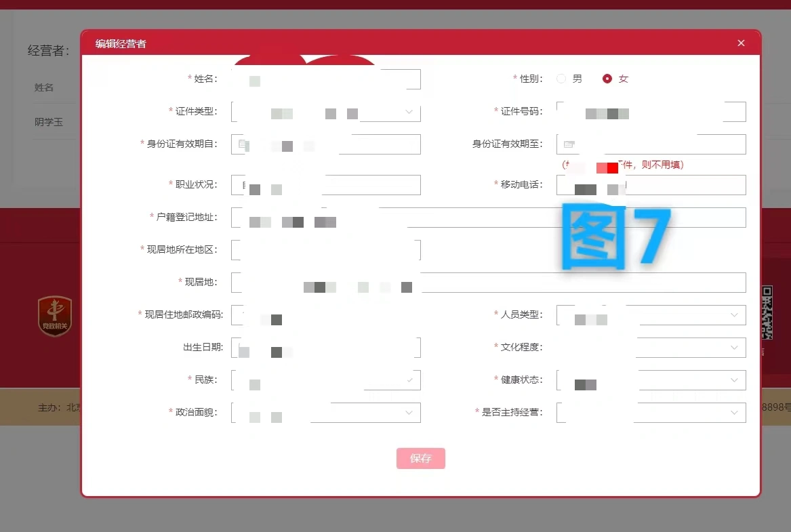Click the calendar icon in 身份证有效期自 field
The width and height of the screenshot is (791, 532).
[242, 144]
